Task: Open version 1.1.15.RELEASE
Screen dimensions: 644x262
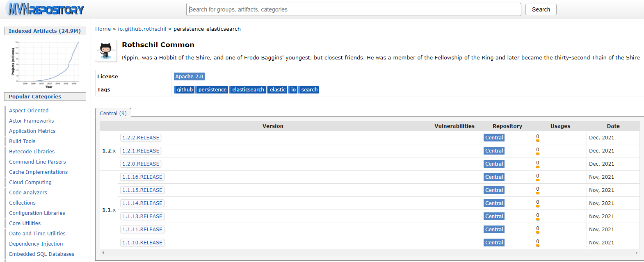Action: coord(142,190)
